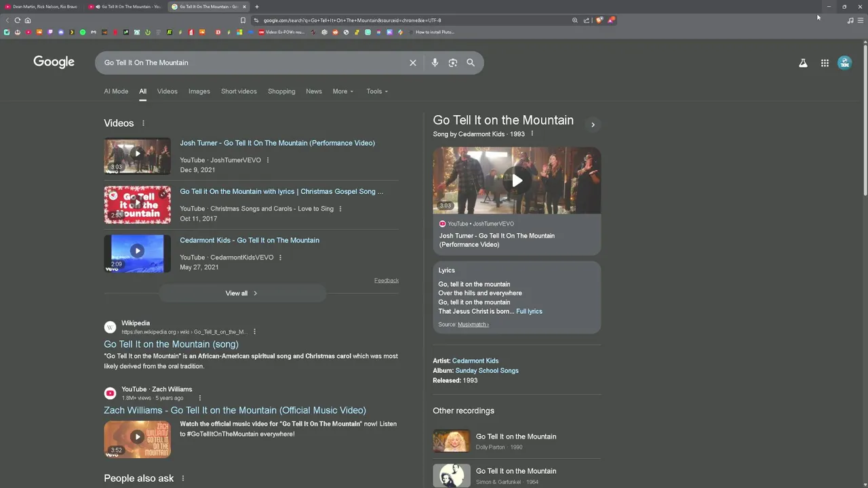Click into the Google search text field

coord(251,62)
